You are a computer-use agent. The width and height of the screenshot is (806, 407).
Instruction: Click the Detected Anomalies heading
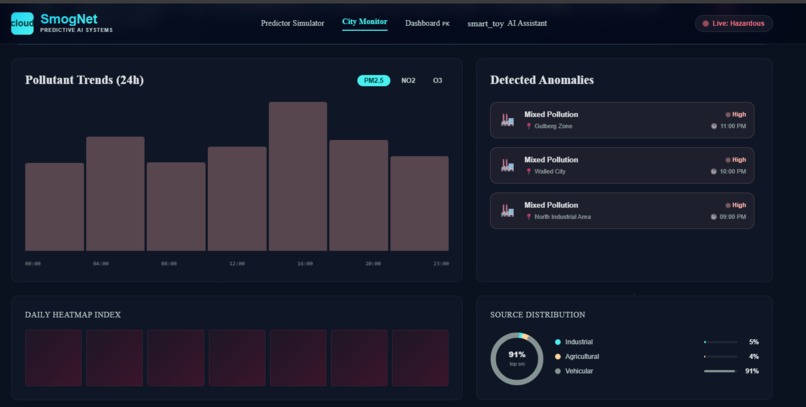click(x=542, y=80)
